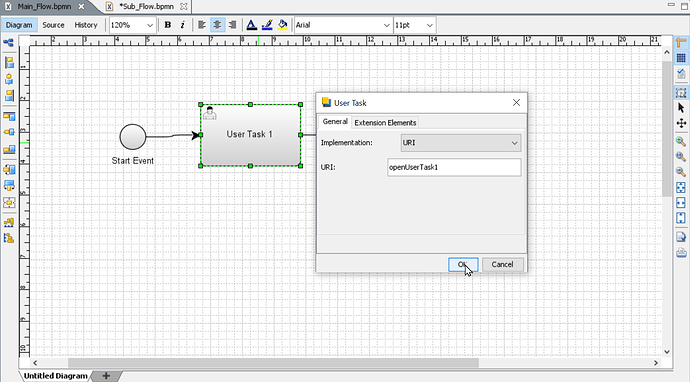Expand the Implementation URI combo box

461,143
